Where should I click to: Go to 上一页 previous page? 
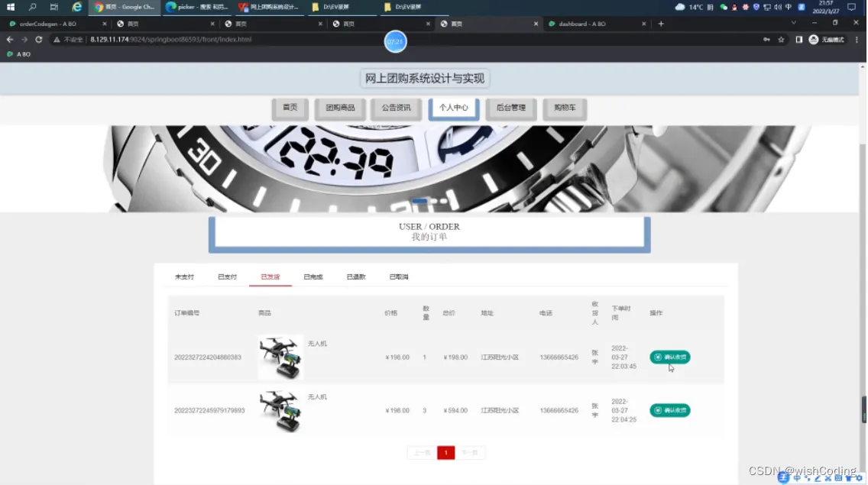click(422, 453)
